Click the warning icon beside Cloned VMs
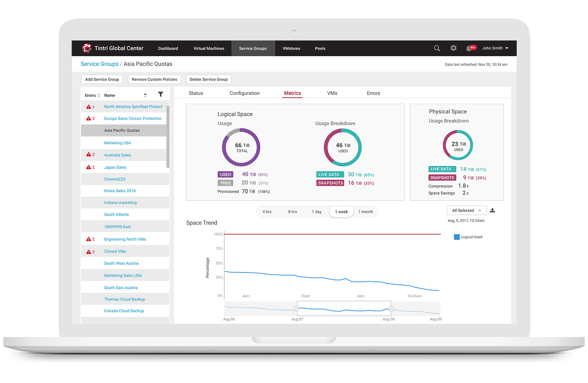Viewport: 588px width, 383px height. [x=89, y=252]
